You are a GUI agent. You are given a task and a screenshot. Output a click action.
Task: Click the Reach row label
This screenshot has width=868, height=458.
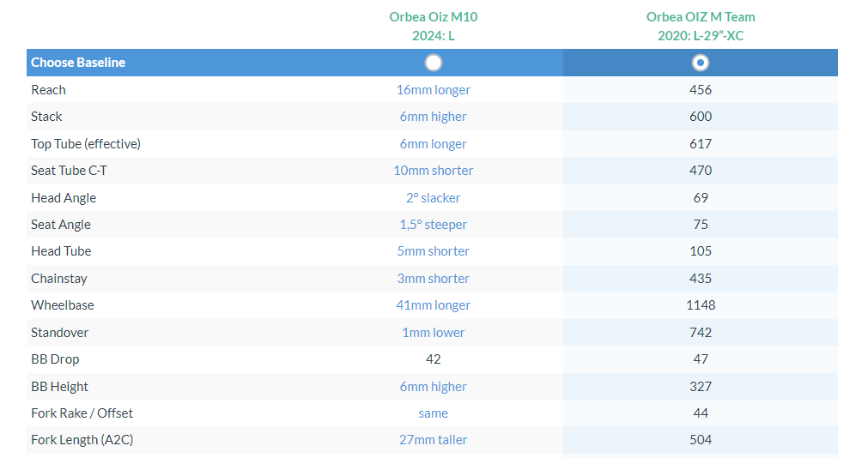[48, 90]
